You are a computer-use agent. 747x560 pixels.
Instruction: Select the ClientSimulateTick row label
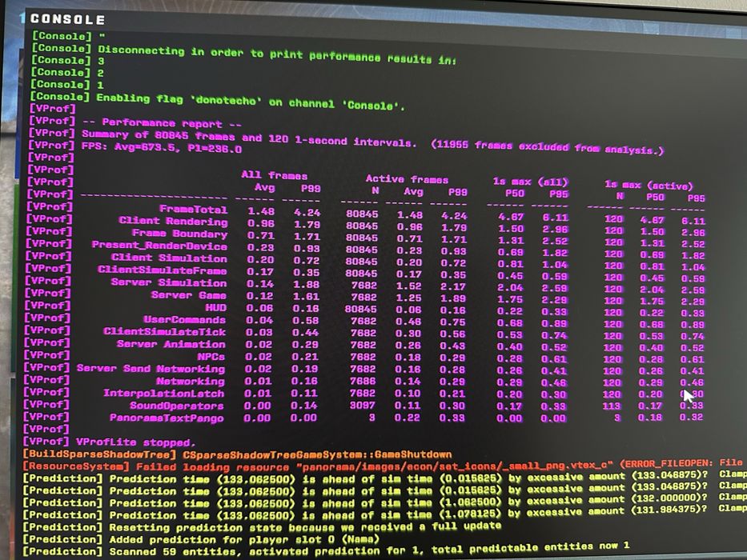pyautogui.click(x=164, y=331)
